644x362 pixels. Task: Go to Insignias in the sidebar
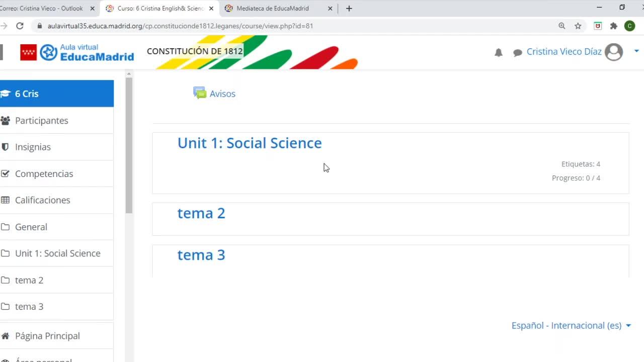tap(33, 147)
